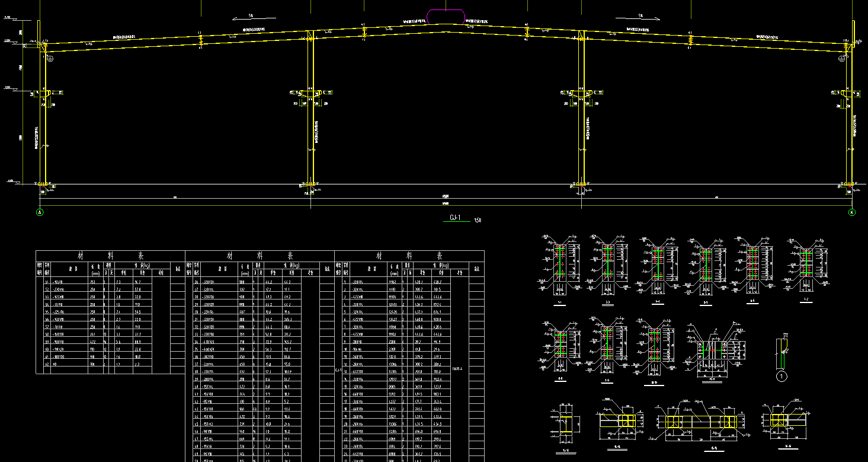Image resolution: width=868 pixels, height=462 pixels.
Task: Click grid axis bubble K
Action: coord(852,212)
